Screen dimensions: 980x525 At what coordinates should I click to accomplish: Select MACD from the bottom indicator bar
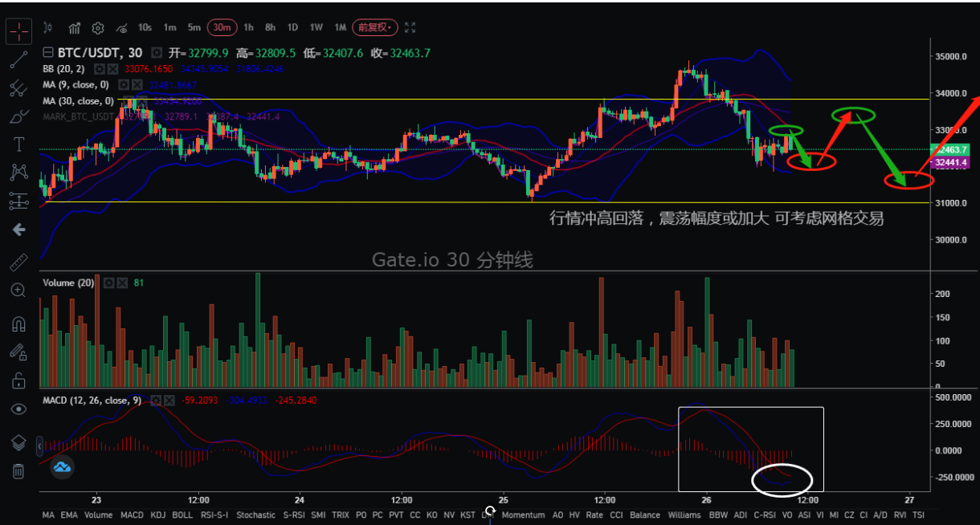[132, 515]
